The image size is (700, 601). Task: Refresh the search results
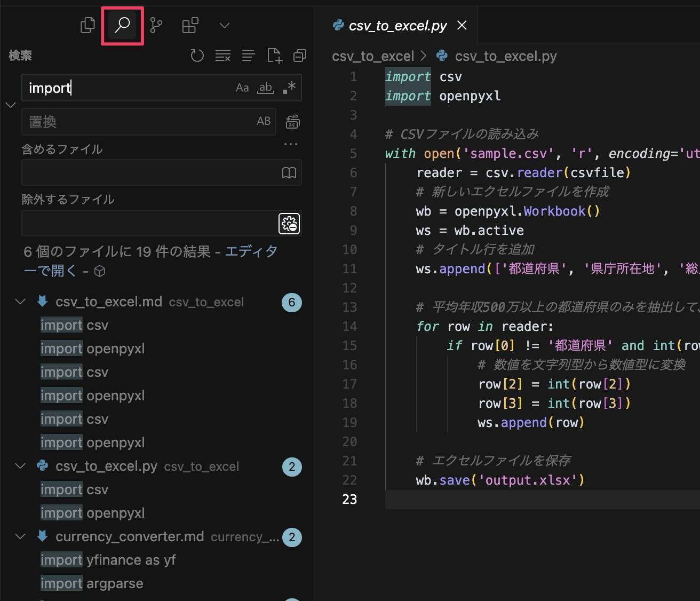pos(197,56)
